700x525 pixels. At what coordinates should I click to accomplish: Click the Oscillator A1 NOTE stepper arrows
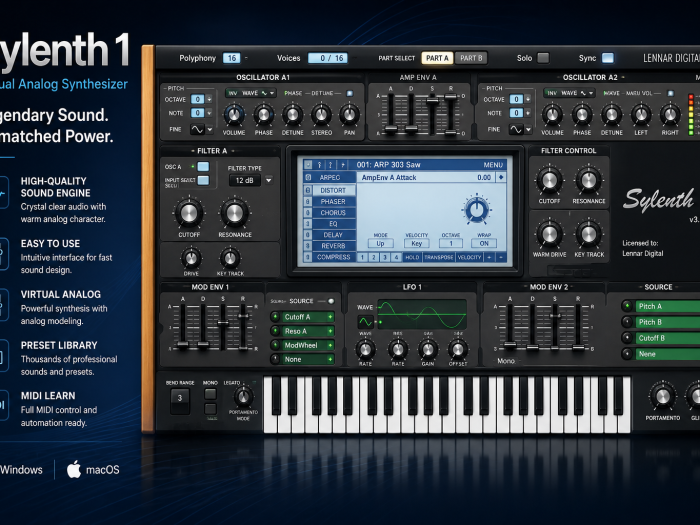(x=209, y=113)
